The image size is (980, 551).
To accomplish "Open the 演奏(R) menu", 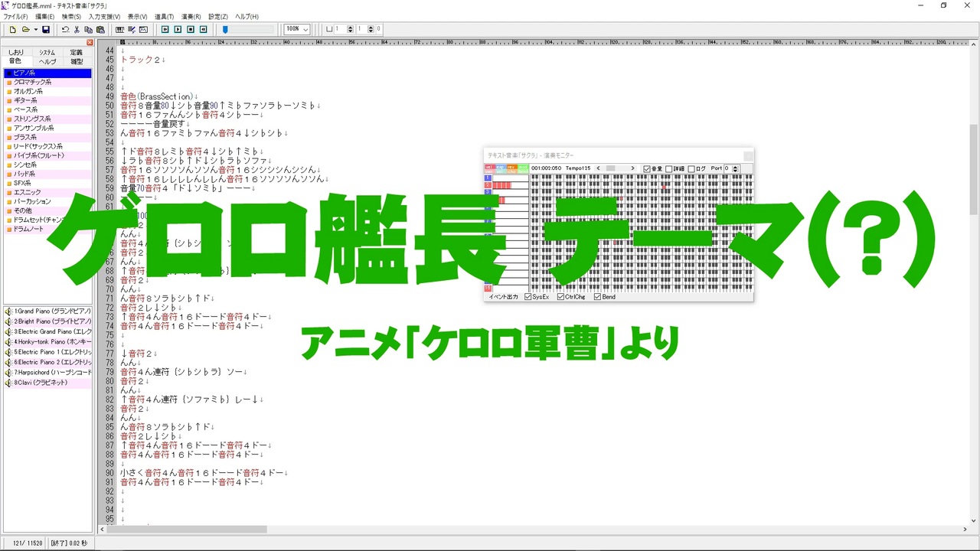I will pyautogui.click(x=191, y=16).
